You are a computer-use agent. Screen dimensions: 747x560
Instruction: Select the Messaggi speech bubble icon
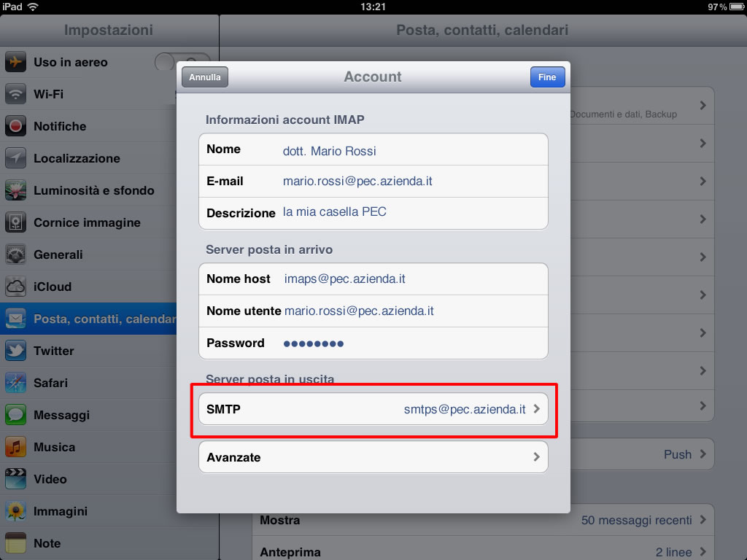pos(15,415)
